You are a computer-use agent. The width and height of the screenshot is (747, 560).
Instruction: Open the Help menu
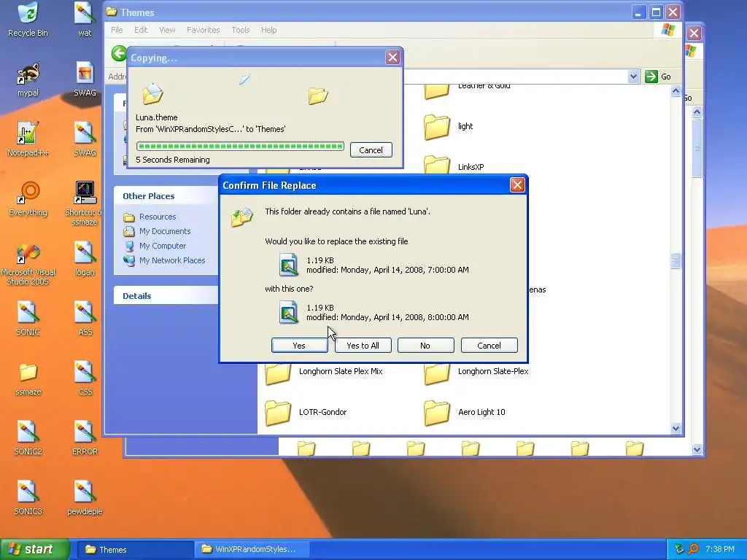click(268, 30)
